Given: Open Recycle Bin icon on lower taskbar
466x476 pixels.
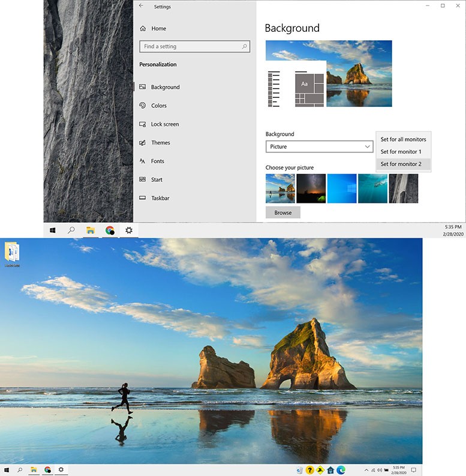Looking at the screenshot, I should [299, 470].
